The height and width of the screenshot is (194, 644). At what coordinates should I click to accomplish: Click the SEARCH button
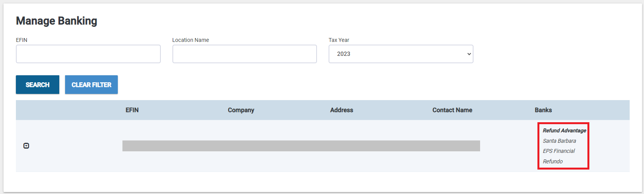coord(38,85)
